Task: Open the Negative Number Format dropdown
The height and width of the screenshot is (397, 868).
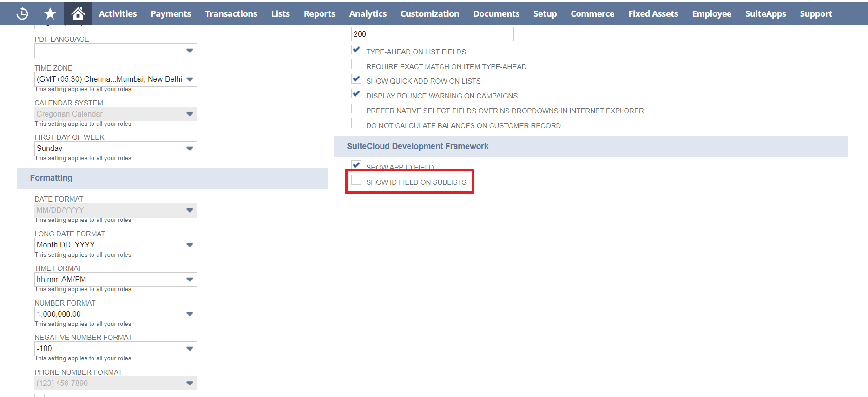Action: pos(116,349)
